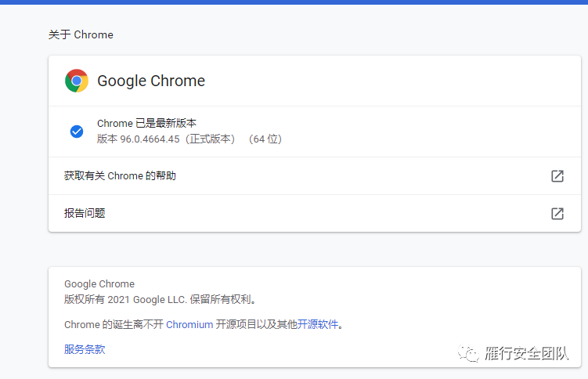Screen dimensions: 588x379
Task: Select the Google Chrome card title
Action: click(151, 81)
